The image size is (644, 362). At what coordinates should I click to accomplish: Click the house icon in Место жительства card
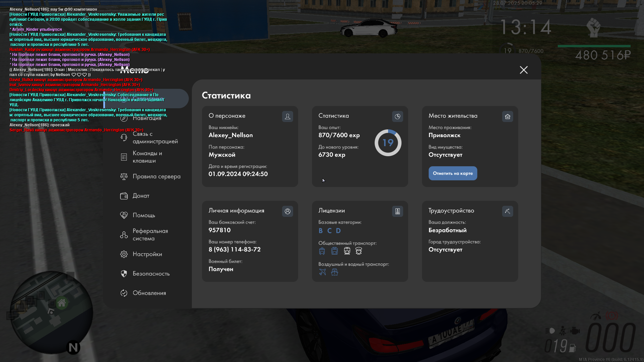point(507,116)
